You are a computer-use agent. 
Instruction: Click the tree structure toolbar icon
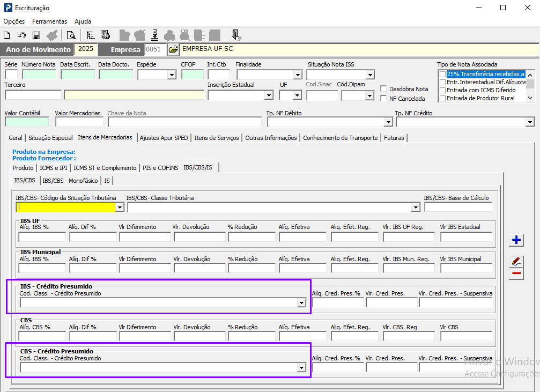(x=91, y=35)
